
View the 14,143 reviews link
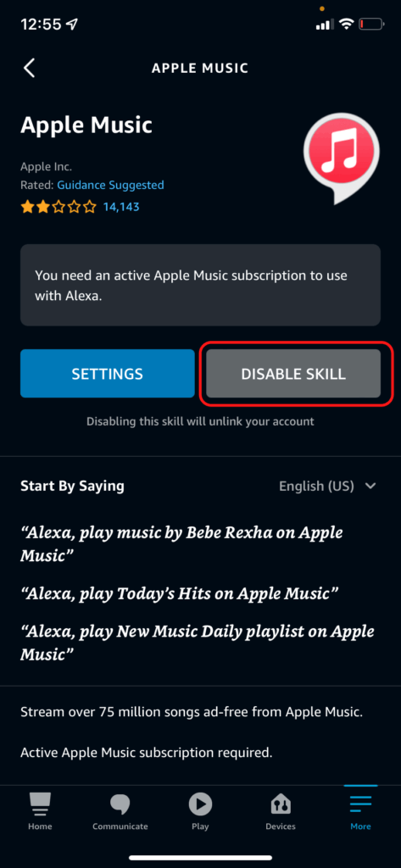[121, 207]
